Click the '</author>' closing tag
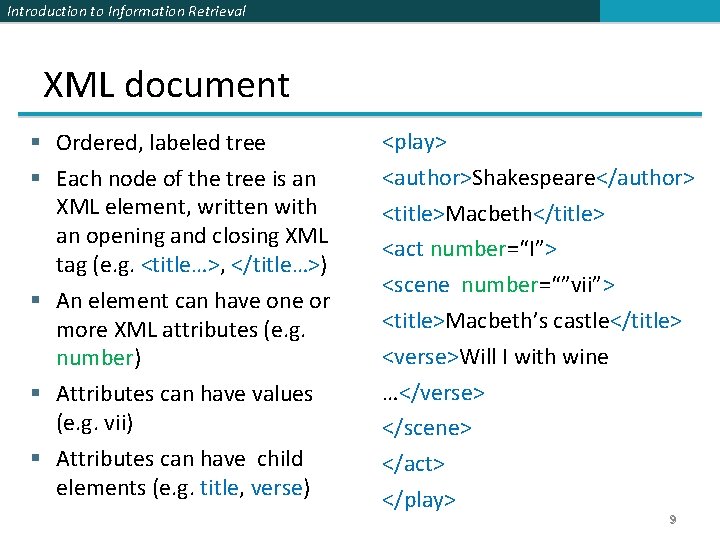Viewport: 720px width, 540px height. pyautogui.click(x=645, y=178)
